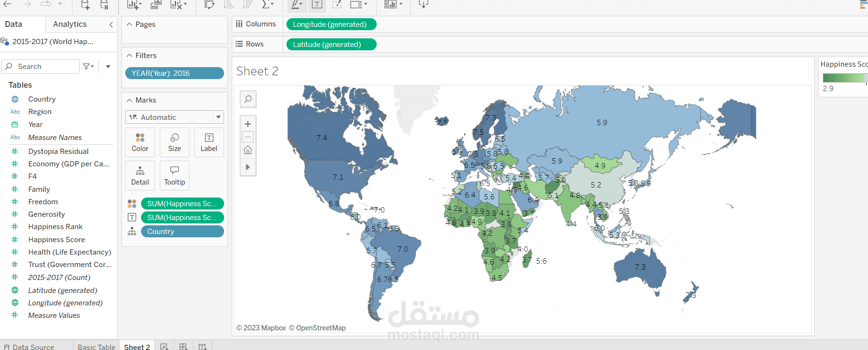Select the Happiness Score field
The image size is (868, 350).
coord(57,239)
